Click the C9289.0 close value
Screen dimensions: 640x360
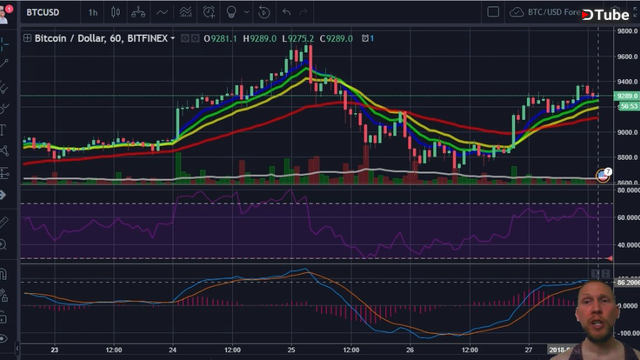point(336,39)
